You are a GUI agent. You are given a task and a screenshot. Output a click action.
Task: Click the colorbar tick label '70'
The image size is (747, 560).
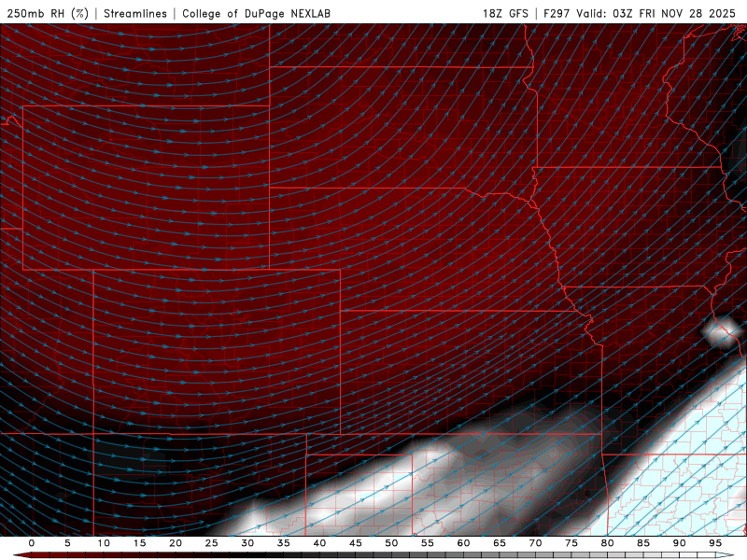535,543
